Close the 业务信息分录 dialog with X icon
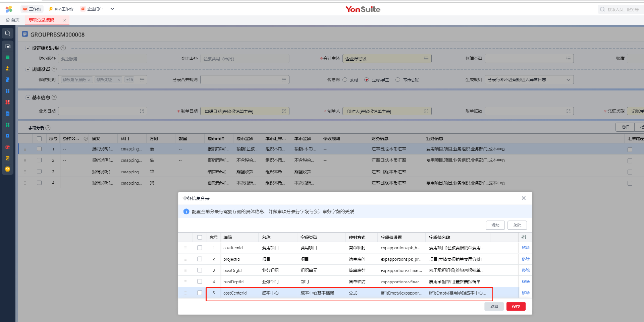Viewport: 644px width, 322px height. click(x=523, y=198)
